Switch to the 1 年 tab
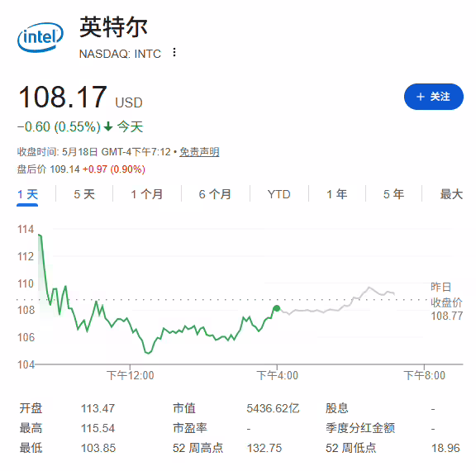 [x=337, y=194]
